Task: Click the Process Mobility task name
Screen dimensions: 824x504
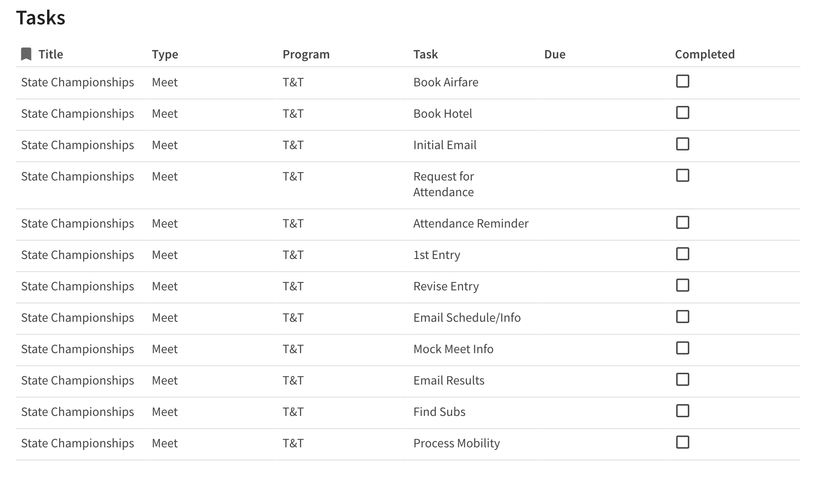Action: [x=456, y=443]
